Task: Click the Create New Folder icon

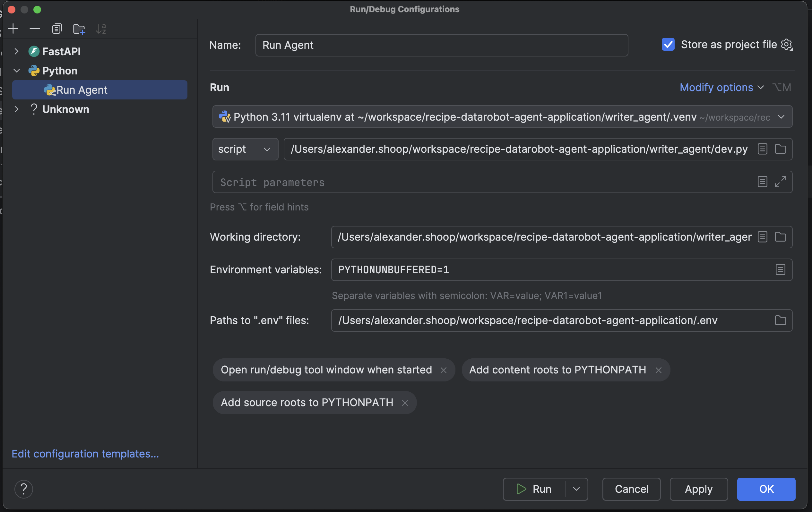Action: coord(79,29)
